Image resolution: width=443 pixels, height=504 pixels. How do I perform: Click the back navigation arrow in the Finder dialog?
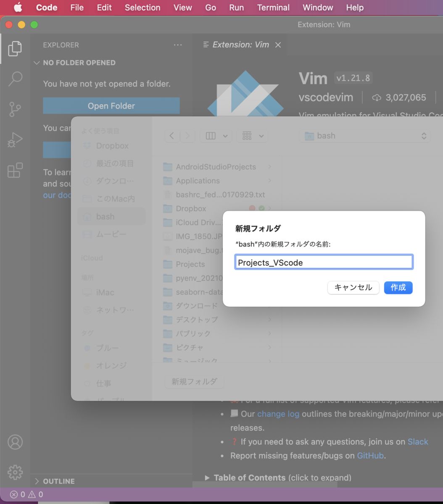pos(172,136)
